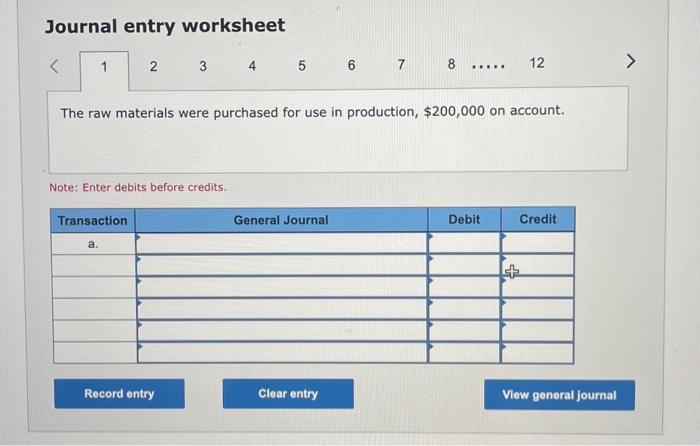The width and height of the screenshot is (700, 446).
Task: Open View general journal
Action: point(559,395)
